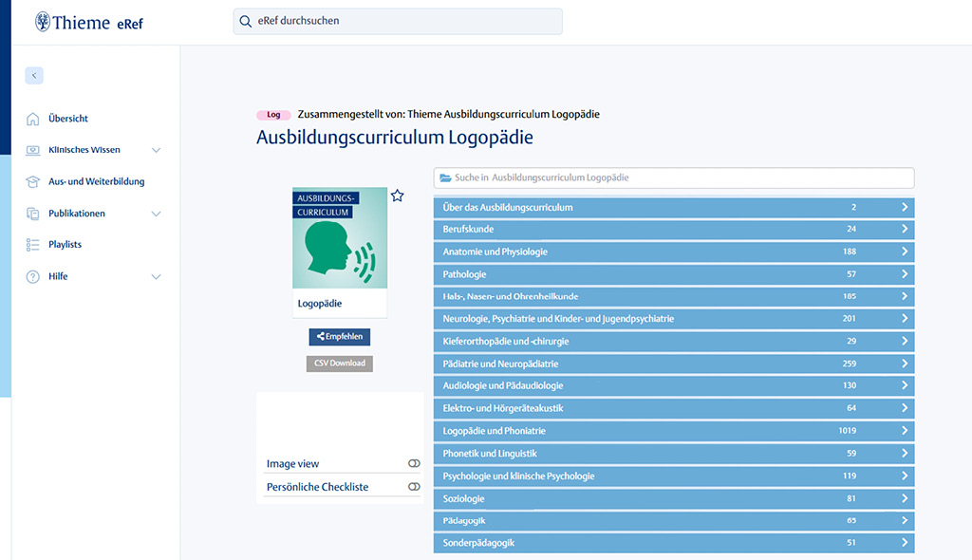
Task: Expand the Pathologie section chevron
Action: (x=905, y=273)
